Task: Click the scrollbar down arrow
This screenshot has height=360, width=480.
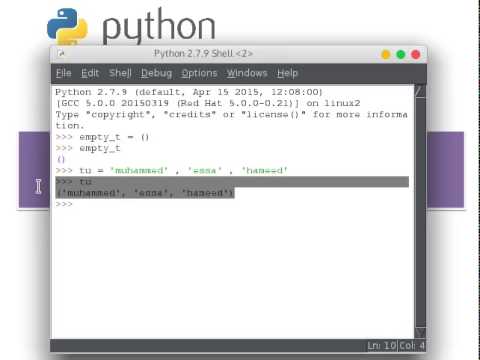Action: [x=420, y=332]
